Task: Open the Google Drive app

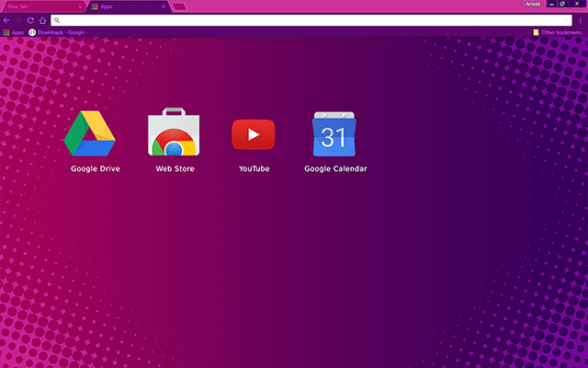Action: [x=90, y=133]
